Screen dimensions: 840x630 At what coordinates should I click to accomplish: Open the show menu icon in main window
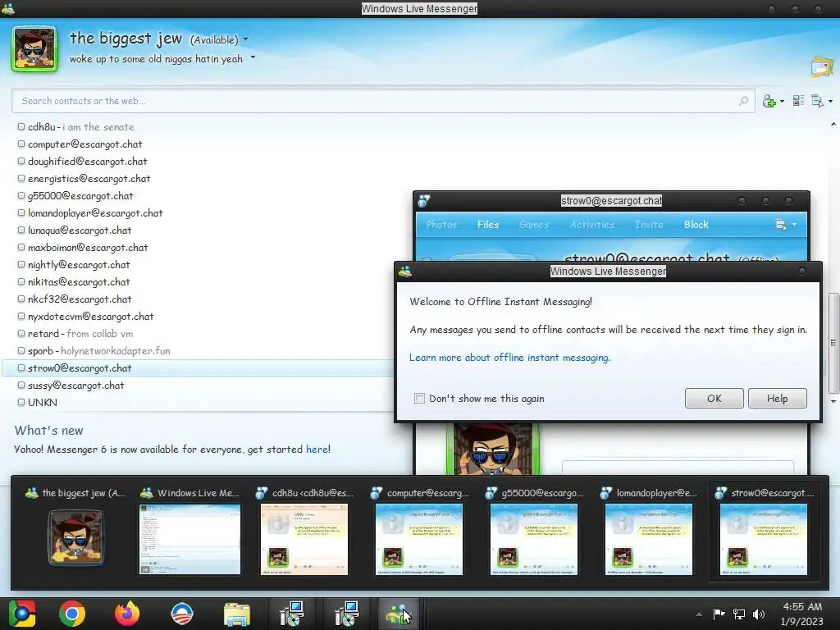[818, 101]
